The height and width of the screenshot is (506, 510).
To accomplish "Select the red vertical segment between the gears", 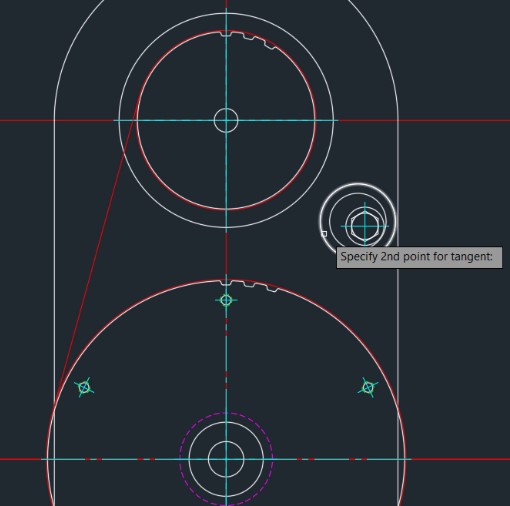I will pyautogui.click(x=226, y=254).
